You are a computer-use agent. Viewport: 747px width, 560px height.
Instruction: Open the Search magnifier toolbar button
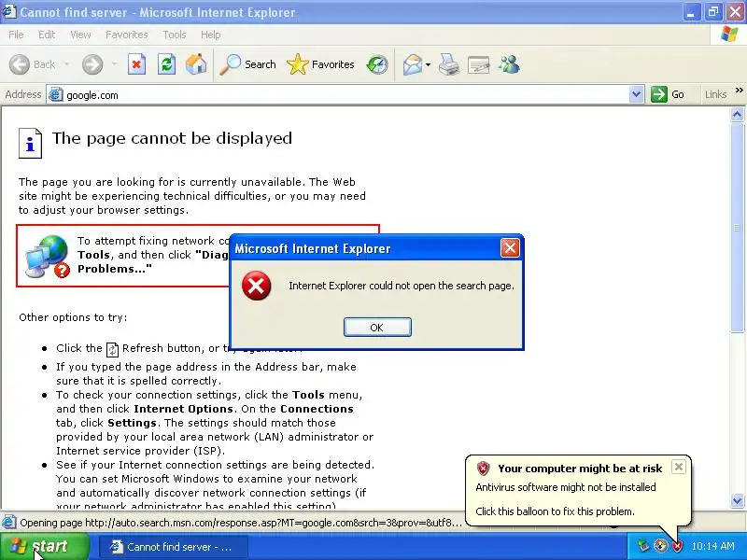pos(247,64)
